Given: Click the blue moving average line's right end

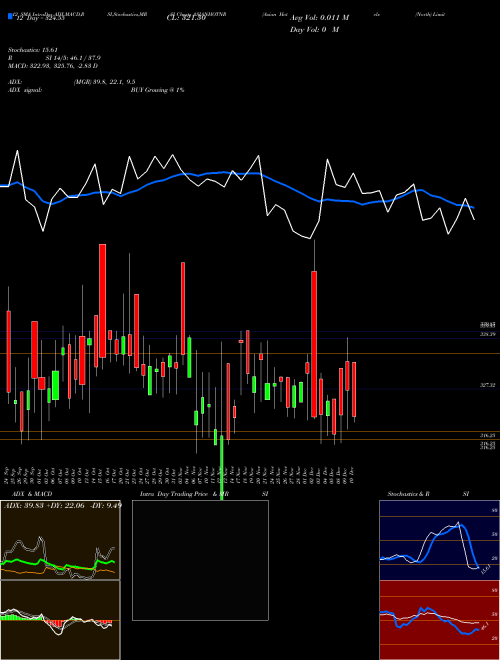Looking at the screenshot, I should pos(473,208).
